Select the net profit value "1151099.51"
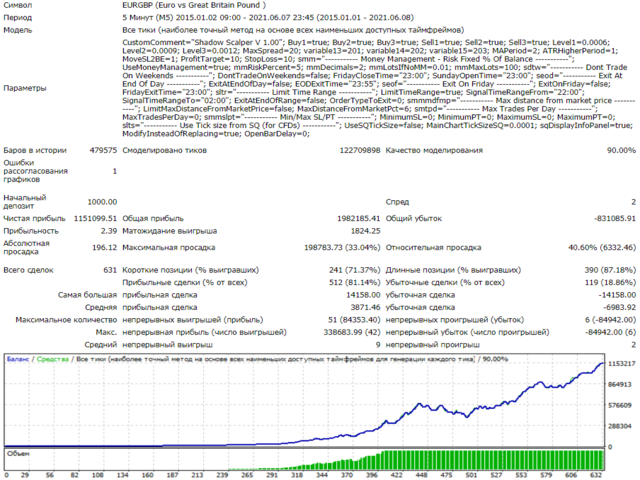This screenshot has height=480, width=640. point(95,218)
